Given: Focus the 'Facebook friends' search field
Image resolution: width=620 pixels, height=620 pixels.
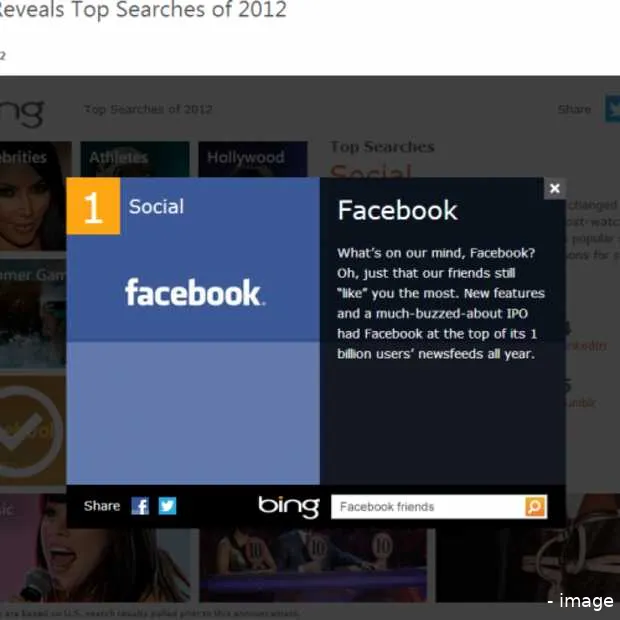Looking at the screenshot, I should [428, 507].
